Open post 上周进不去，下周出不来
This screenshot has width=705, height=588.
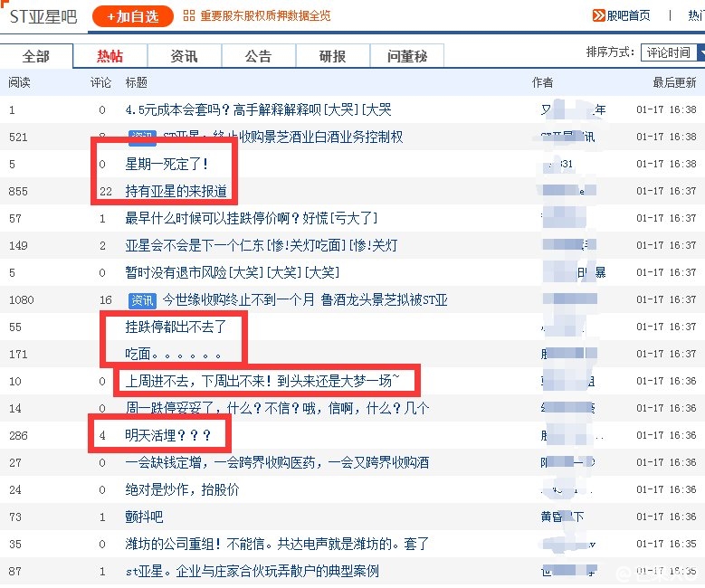coord(262,381)
